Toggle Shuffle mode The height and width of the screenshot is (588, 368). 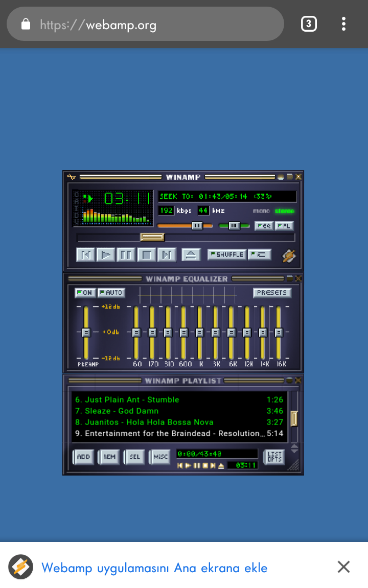[x=227, y=254]
